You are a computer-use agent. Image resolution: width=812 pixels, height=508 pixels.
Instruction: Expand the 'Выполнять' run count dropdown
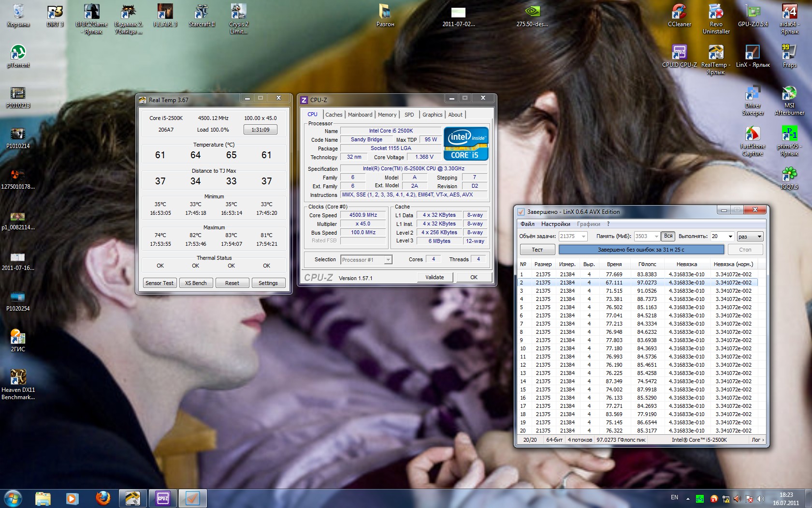(x=730, y=237)
